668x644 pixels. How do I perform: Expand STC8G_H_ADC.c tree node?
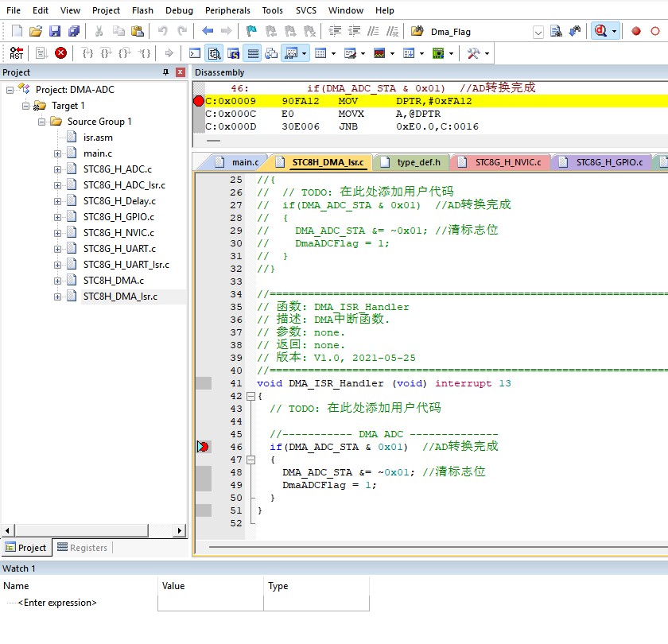coord(57,169)
